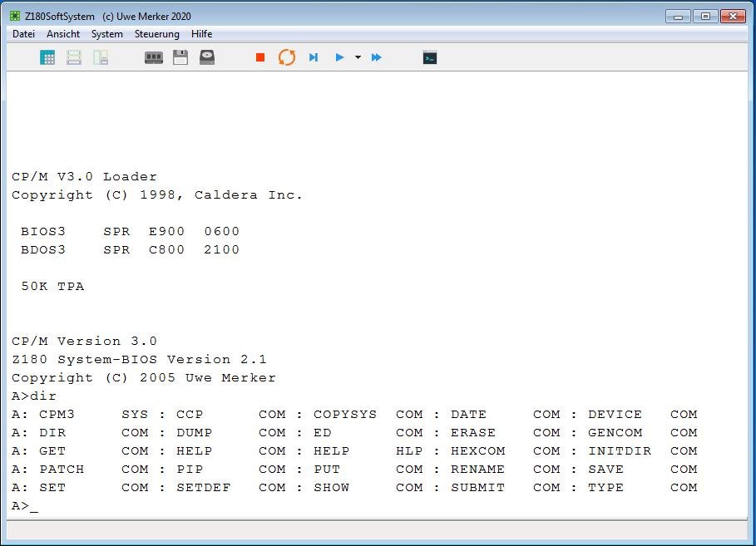This screenshot has height=546, width=756.
Task: Click the "E900" address value
Action: click(166, 232)
